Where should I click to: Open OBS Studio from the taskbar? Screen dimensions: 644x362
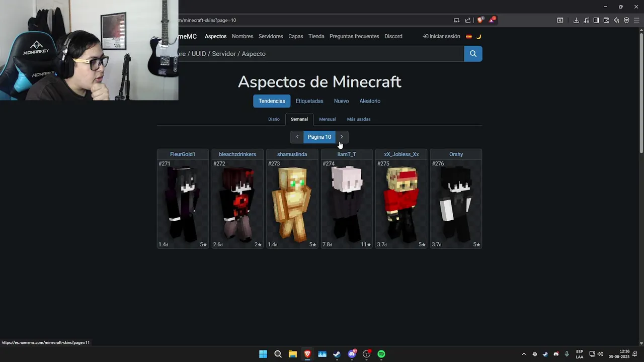pos(366,354)
